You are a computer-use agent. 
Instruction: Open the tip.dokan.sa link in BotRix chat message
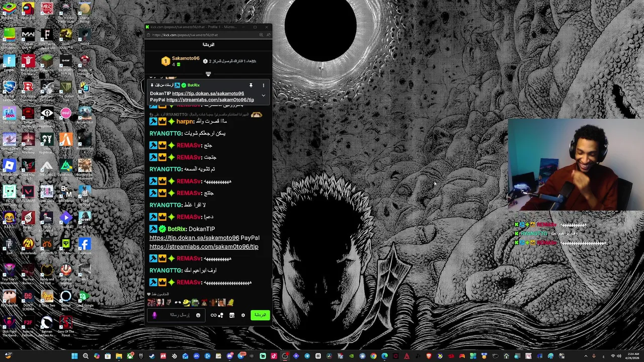pyautogui.click(x=194, y=238)
